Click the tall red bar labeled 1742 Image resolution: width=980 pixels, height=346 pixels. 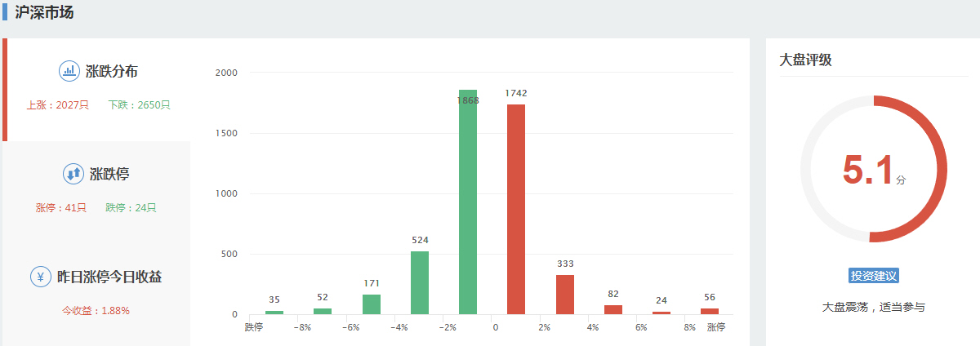516,210
